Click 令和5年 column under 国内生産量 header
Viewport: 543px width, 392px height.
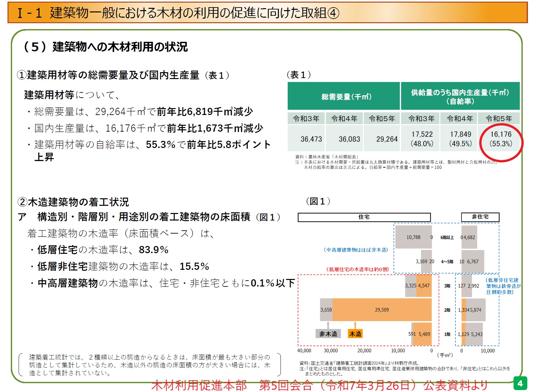click(499, 118)
